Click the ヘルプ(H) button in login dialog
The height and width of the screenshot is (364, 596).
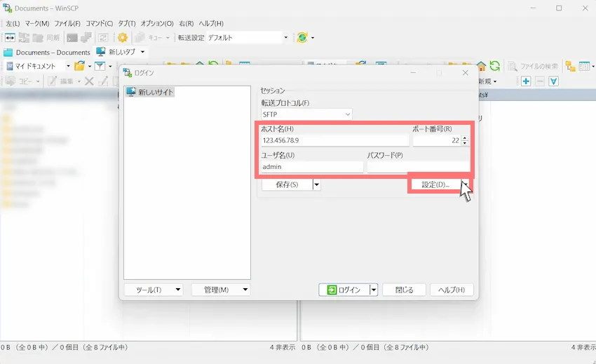(x=452, y=290)
